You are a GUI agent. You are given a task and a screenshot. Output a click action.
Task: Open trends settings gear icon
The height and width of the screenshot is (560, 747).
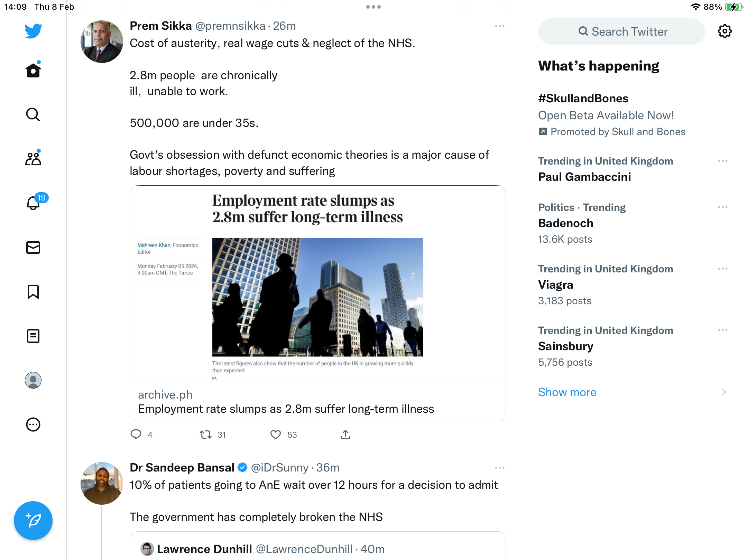725,31
